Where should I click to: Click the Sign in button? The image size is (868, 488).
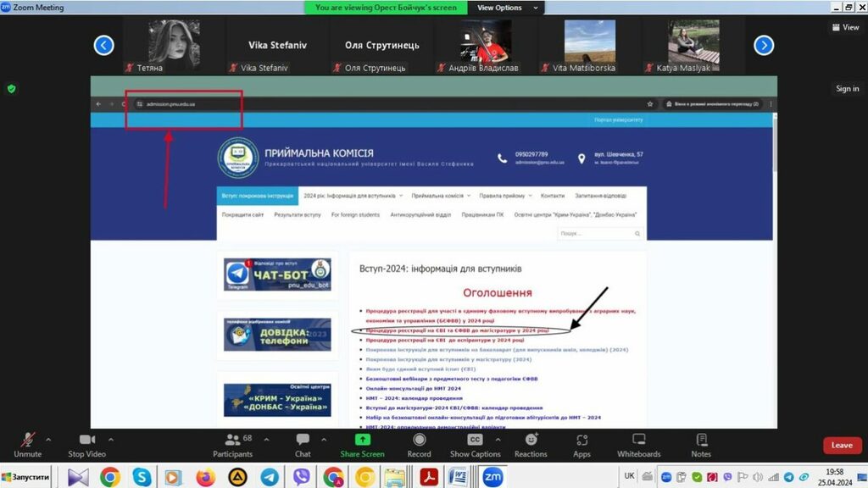tap(847, 88)
